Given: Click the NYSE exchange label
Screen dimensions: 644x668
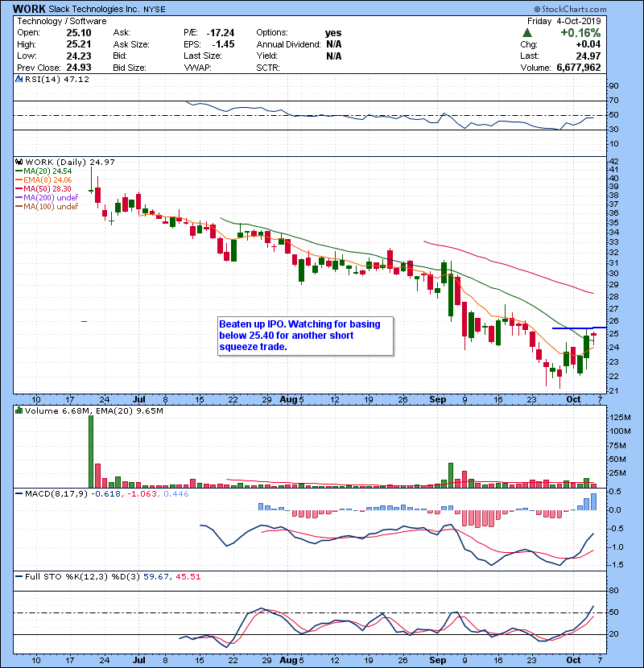Looking at the screenshot, I should (x=155, y=9).
